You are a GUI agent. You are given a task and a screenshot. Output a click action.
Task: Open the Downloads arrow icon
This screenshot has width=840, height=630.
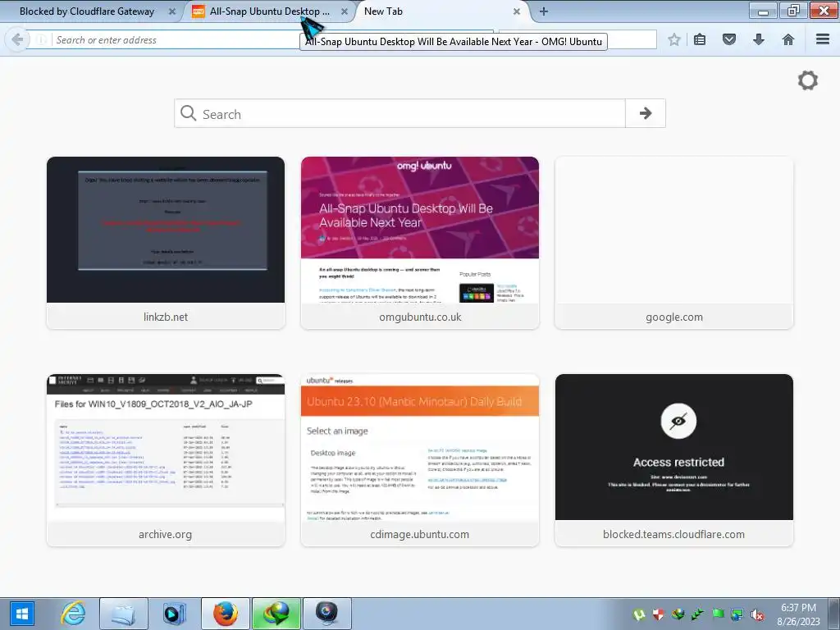[x=759, y=39]
